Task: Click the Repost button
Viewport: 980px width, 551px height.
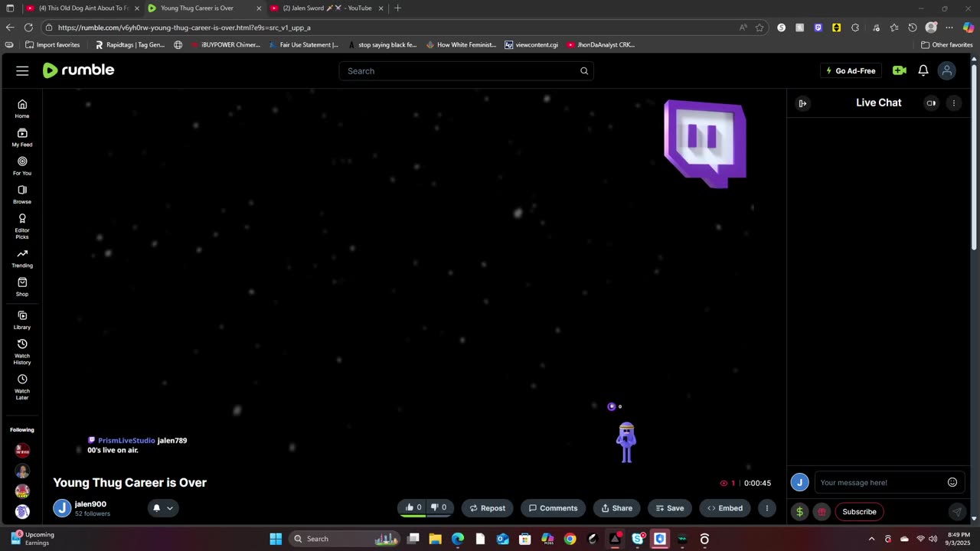Action: coord(487,508)
